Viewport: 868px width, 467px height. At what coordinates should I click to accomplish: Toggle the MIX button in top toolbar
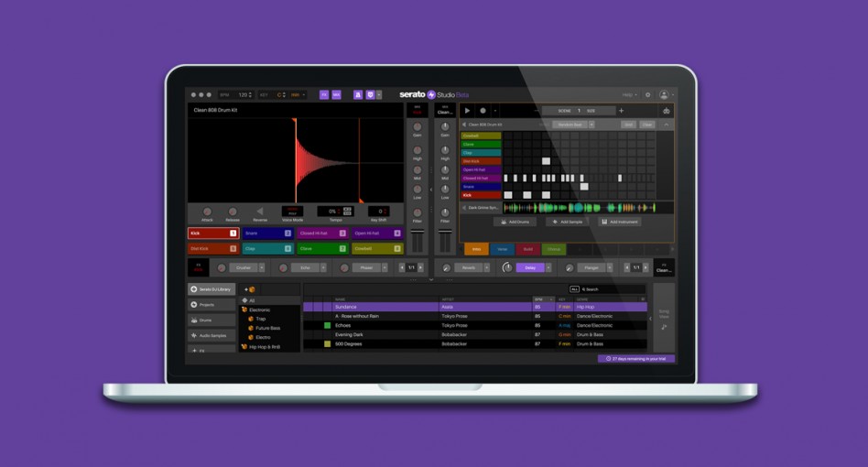(x=336, y=95)
